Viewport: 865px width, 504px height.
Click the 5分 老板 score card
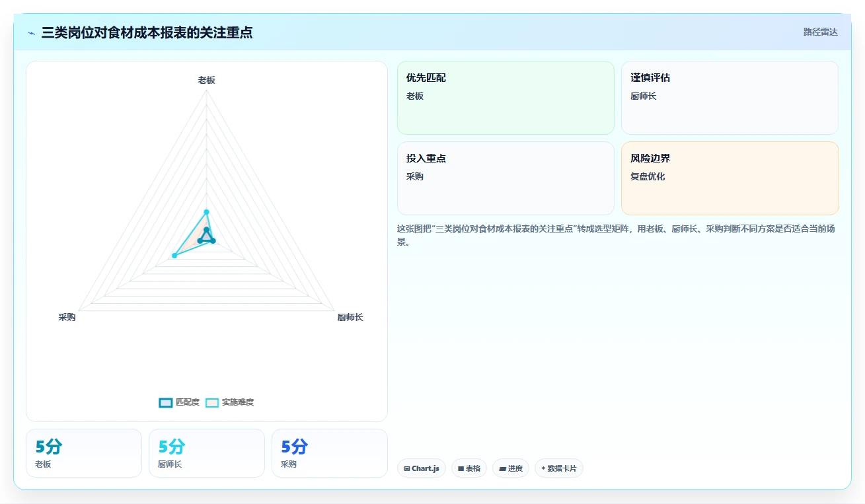tap(84, 453)
